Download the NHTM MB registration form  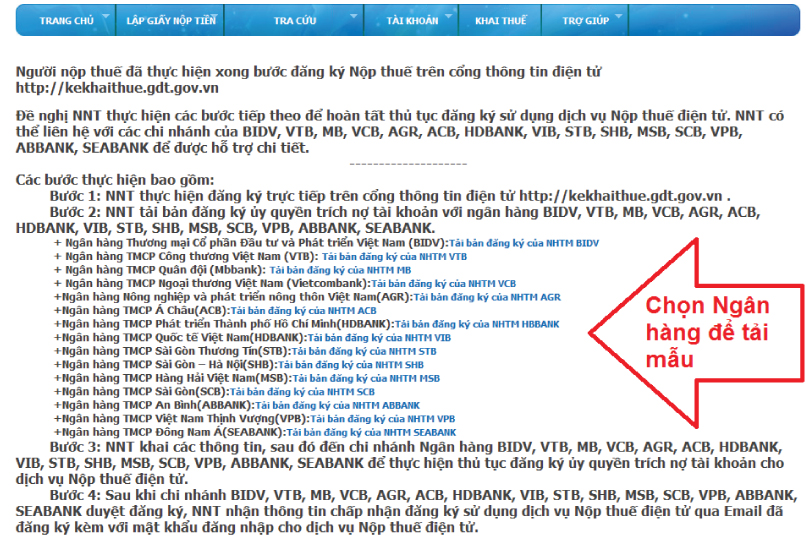pos(340,270)
